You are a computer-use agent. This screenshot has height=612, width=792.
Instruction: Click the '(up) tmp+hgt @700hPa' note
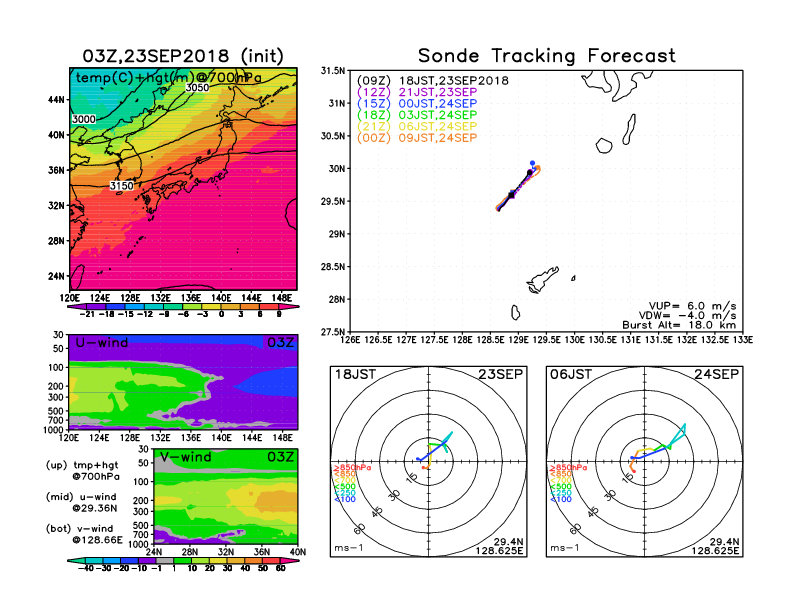[x=82, y=471]
